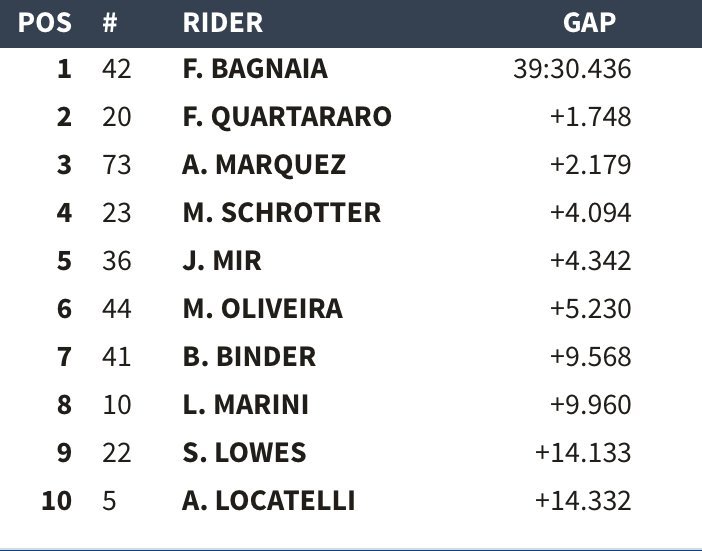Click the +1.748 gap value
702x551 pixels.
[590, 117]
